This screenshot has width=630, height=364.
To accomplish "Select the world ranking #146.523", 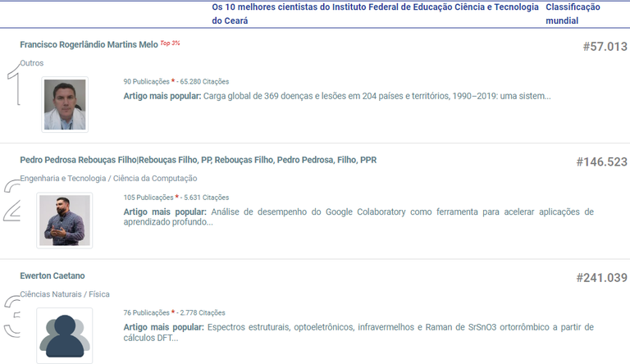I will pyautogui.click(x=600, y=162).
